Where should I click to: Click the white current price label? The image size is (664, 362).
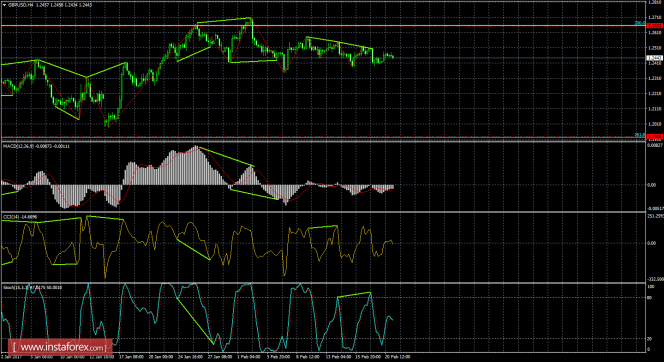(654, 58)
